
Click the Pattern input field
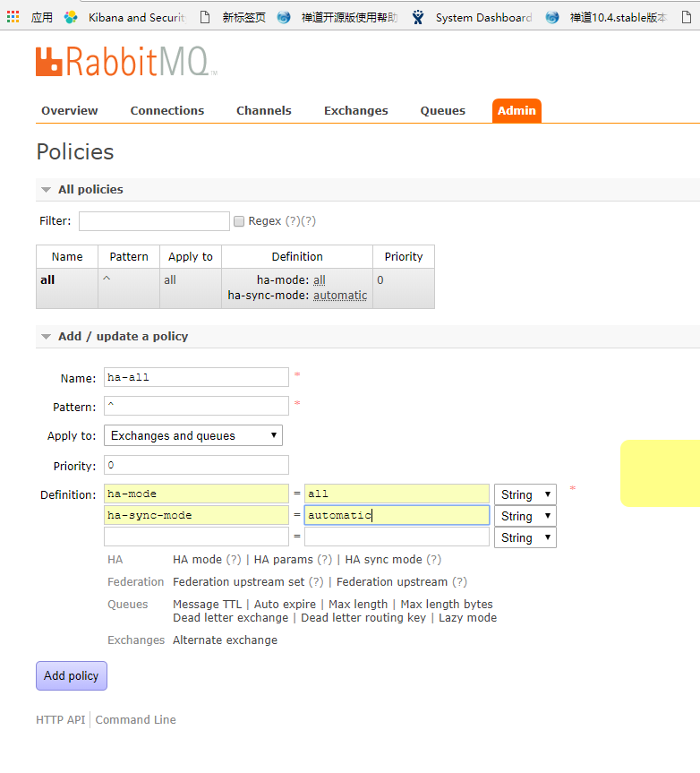click(x=196, y=406)
